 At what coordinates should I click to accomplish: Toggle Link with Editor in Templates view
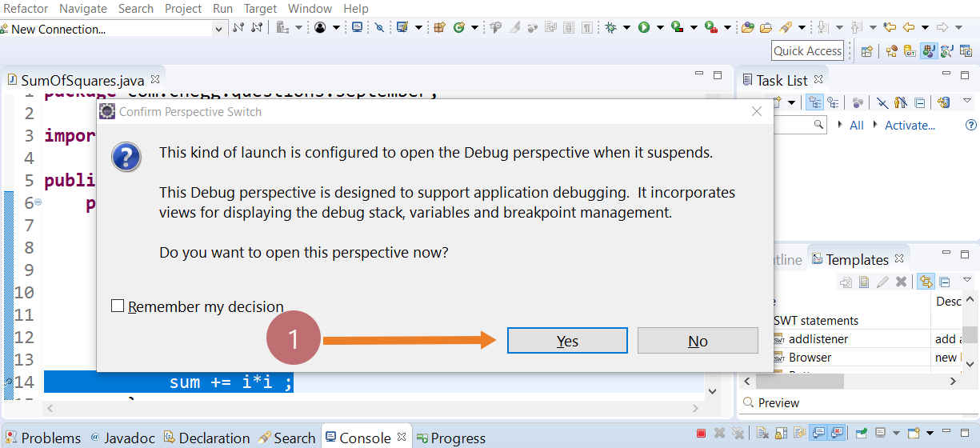[926, 282]
